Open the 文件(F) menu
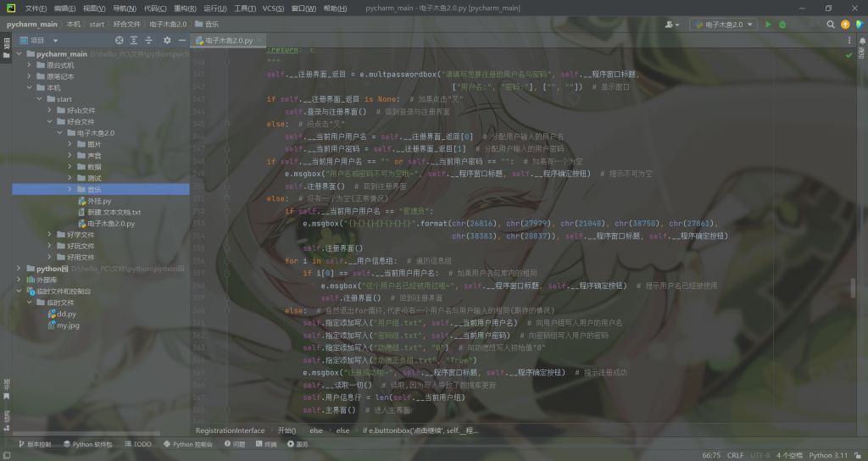 click(x=36, y=8)
